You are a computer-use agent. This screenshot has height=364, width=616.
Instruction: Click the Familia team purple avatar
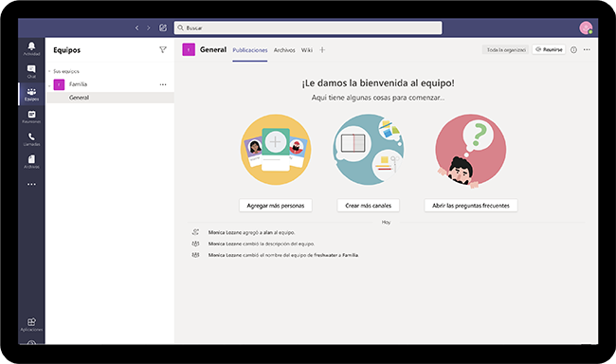point(59,84)
